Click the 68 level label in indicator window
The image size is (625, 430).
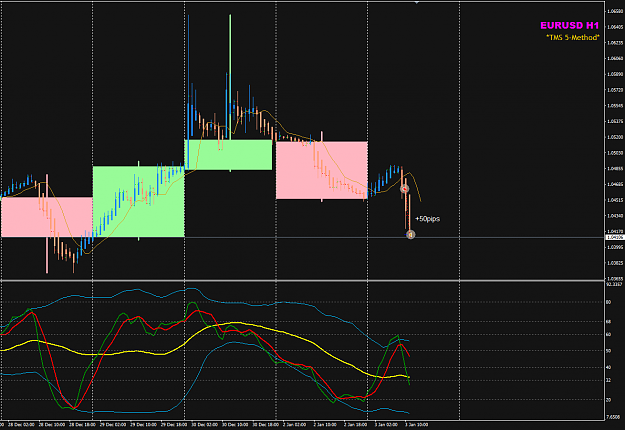[609, 322]
